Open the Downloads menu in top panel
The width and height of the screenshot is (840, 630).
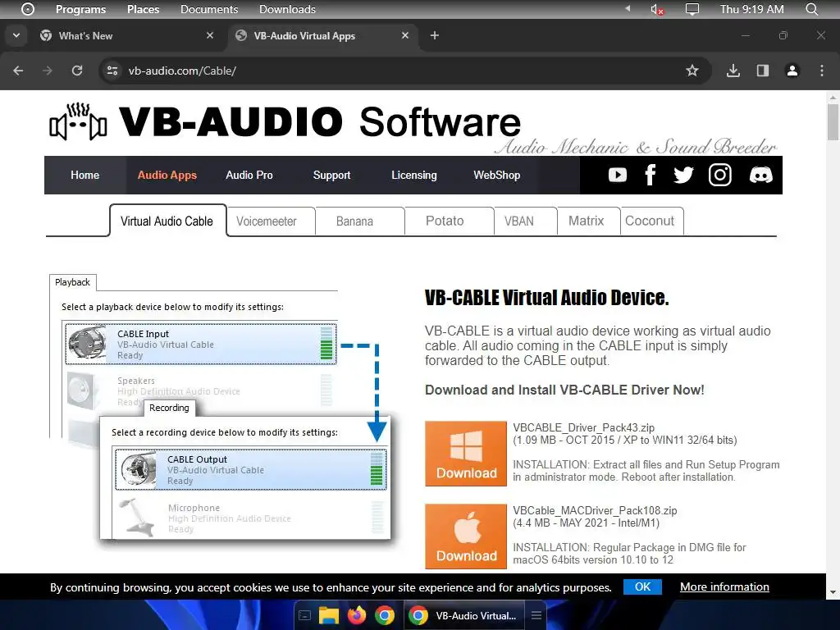[x=287, y=9]
